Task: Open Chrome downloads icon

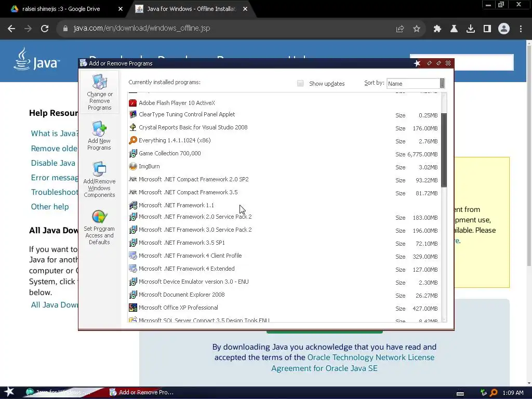Action: [x=470, y=29]
